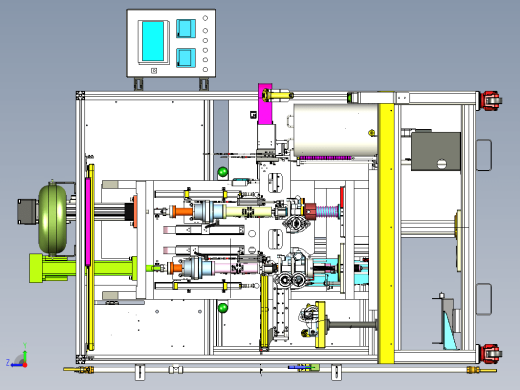Image resolution: width=520 pixels, height=390 pixels.
Task: Select the large white cylindrical tank
Action: 335,130
